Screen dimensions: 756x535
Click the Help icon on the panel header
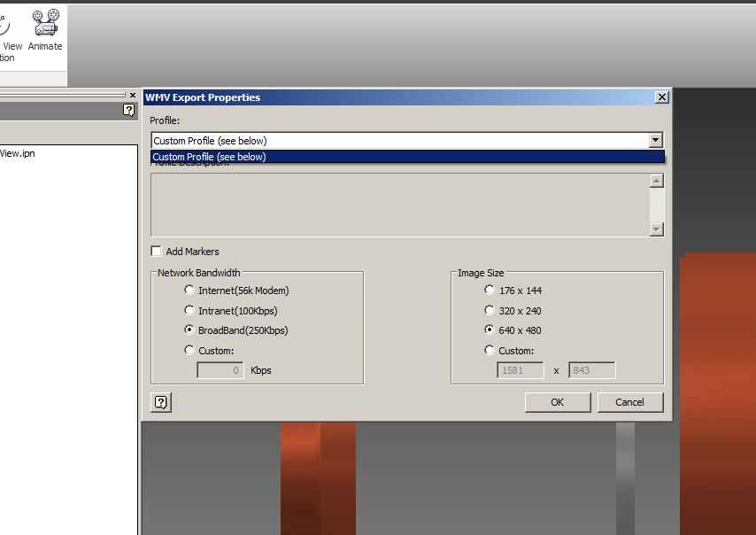pos(128,110)
